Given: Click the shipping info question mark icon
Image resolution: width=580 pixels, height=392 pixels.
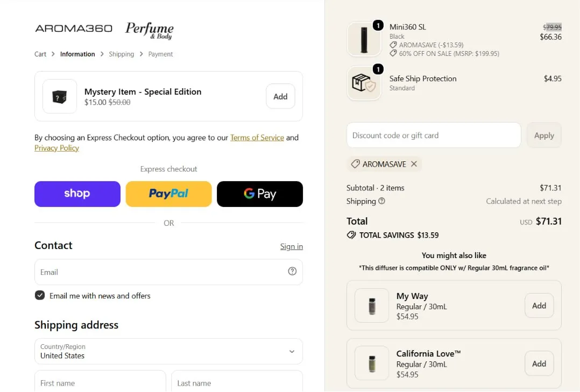Looking at the screenshot, I should [x=382, y=201].
